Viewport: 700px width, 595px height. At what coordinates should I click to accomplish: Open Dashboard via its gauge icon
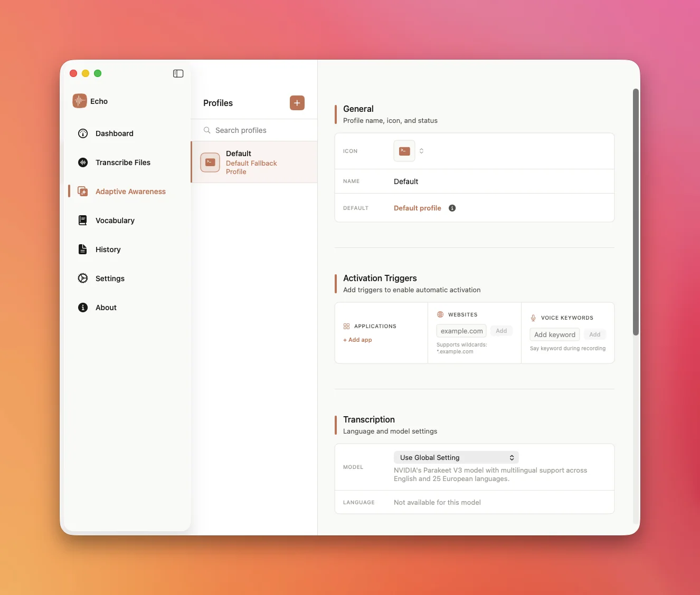pos(83,133)
